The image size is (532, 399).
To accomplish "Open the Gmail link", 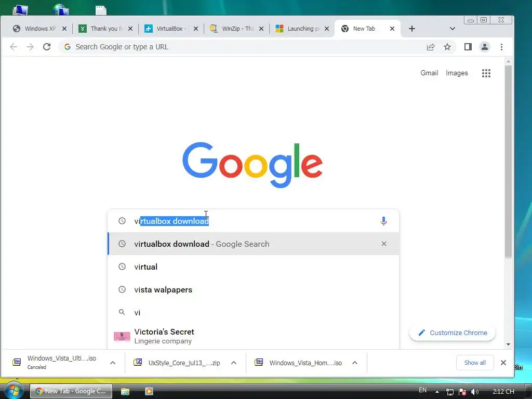I will (x=429, y=73).
